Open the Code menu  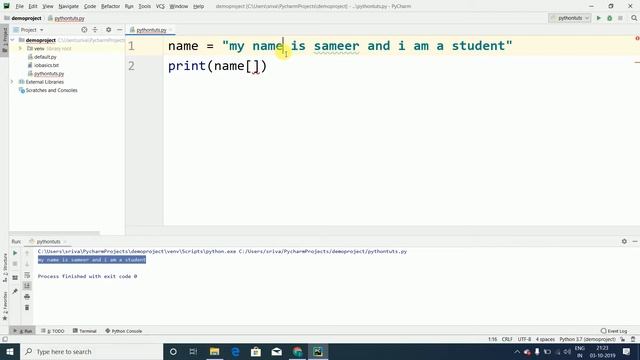pos(90,6)
